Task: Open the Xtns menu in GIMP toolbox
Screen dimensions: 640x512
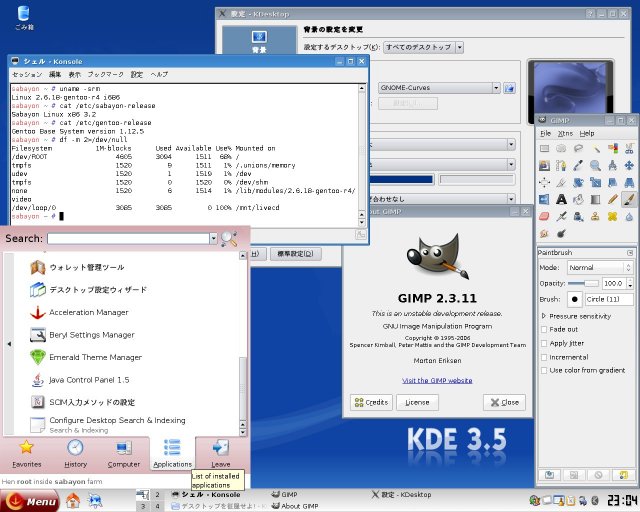Action: click(565, 134)
